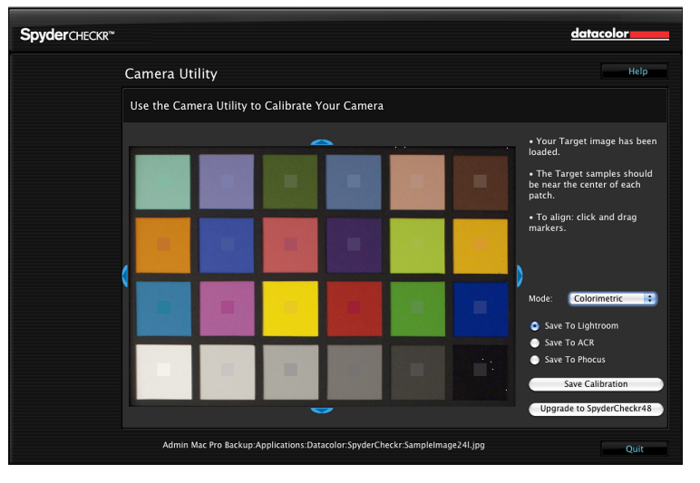This screenshot has width=700, height=483.
Task: Click the bottom blue alignment marker
Action: (x=321, y=410)
